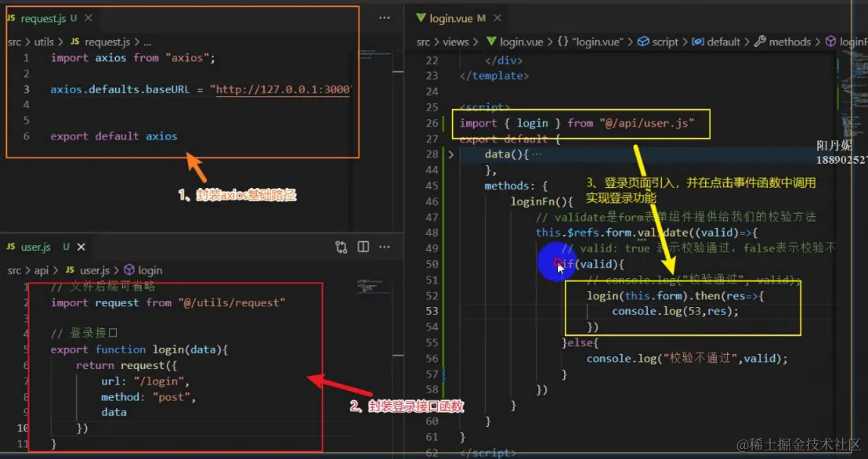Viewport: 868px width, 459px height.
Task: Split the user.js editor
Action: point(363,247)
